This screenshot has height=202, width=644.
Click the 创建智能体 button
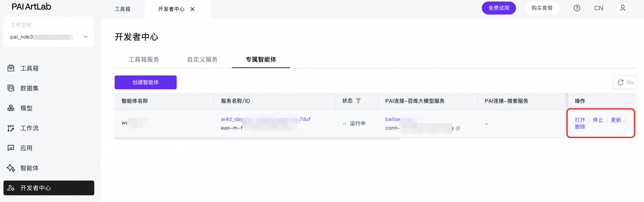click(x=146, y=82)
